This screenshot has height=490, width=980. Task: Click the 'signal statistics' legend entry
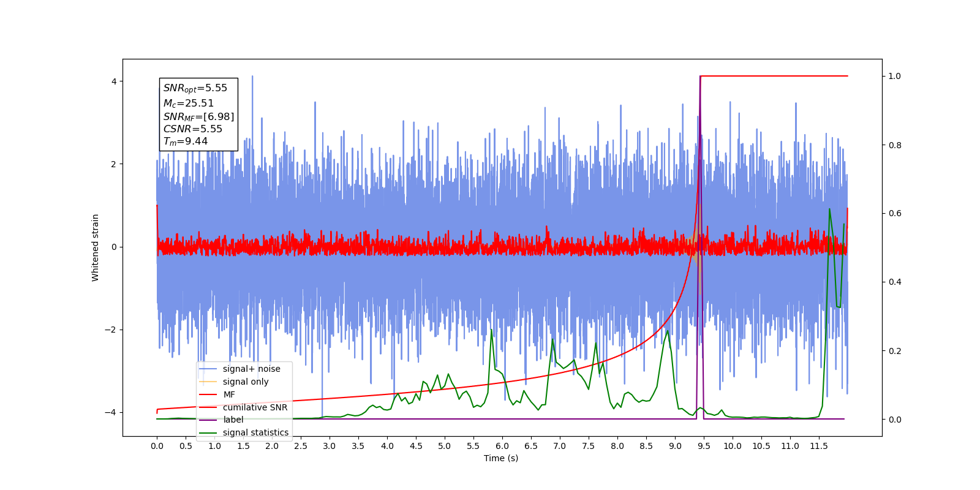tap(244, 432)
